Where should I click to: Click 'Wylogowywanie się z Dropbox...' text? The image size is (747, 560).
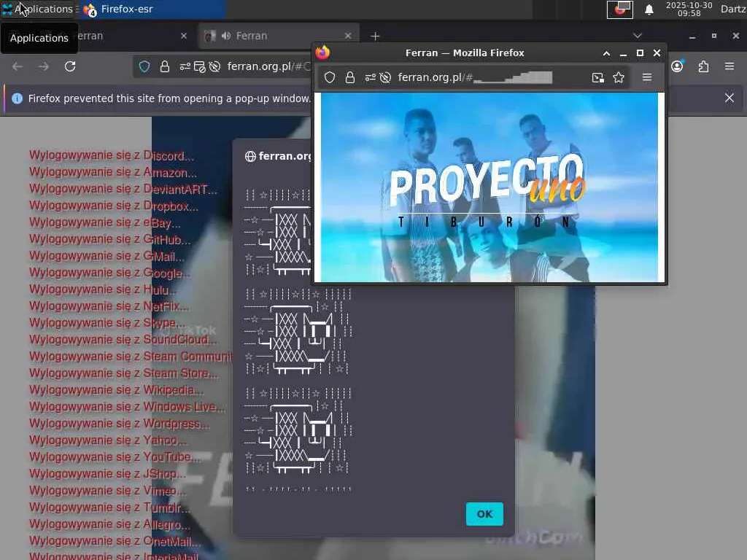click(x=114, y=206)
